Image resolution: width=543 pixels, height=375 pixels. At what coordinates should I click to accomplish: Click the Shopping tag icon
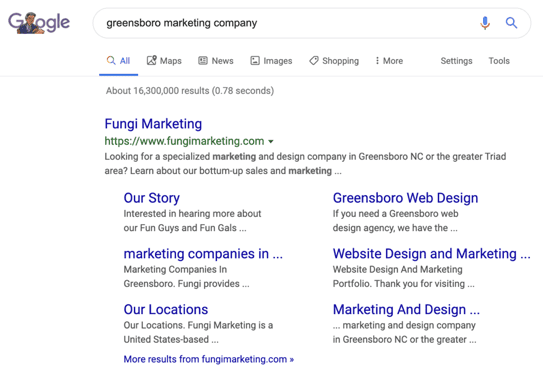tap(314, 61)
